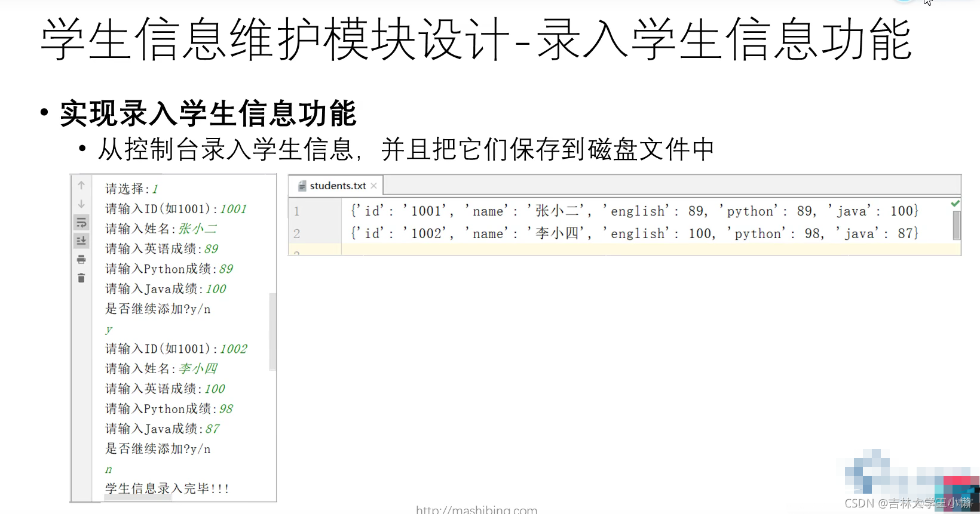Screen dimensions: 980x514
Task: Click the green checkmark inspection icon
Action: [x=955, y=204]
